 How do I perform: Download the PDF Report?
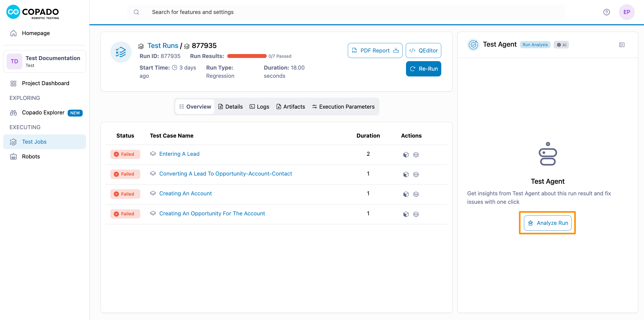click(x=375, y=50)
